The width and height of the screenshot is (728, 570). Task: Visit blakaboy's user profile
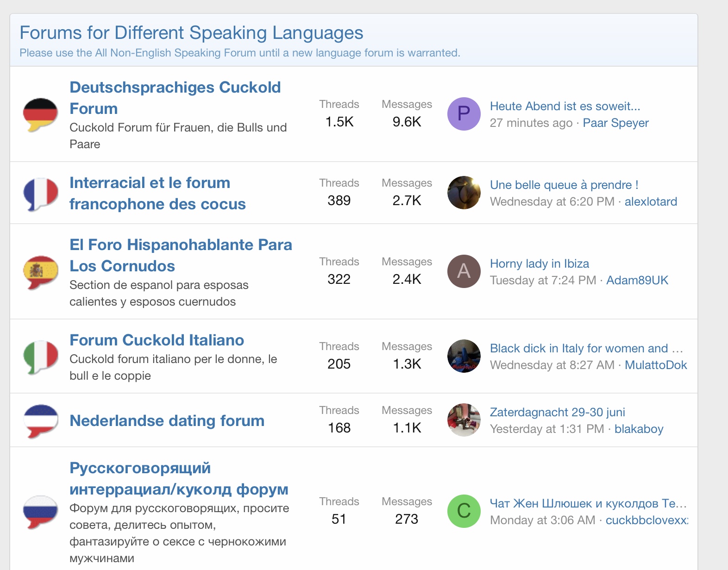639,429
